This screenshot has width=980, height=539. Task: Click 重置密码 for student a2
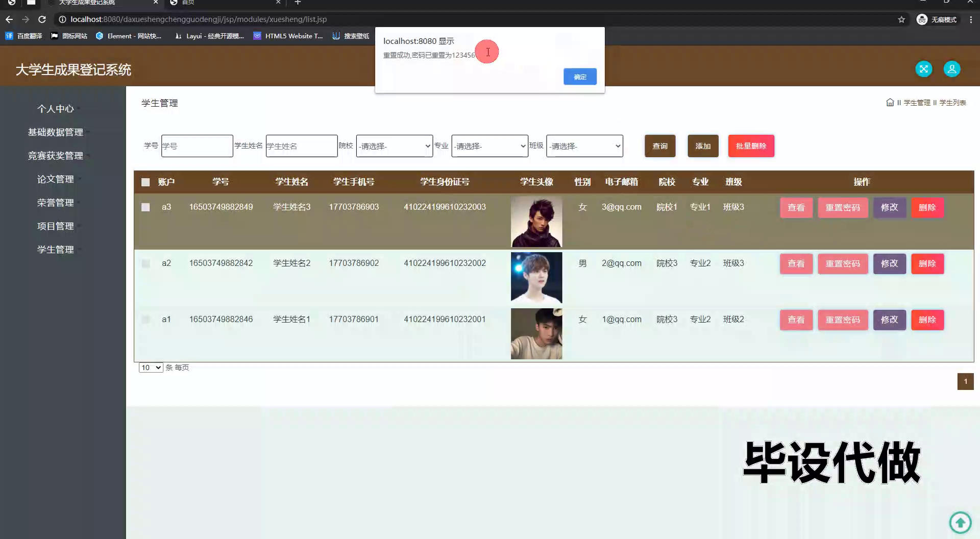coord(843,264)
